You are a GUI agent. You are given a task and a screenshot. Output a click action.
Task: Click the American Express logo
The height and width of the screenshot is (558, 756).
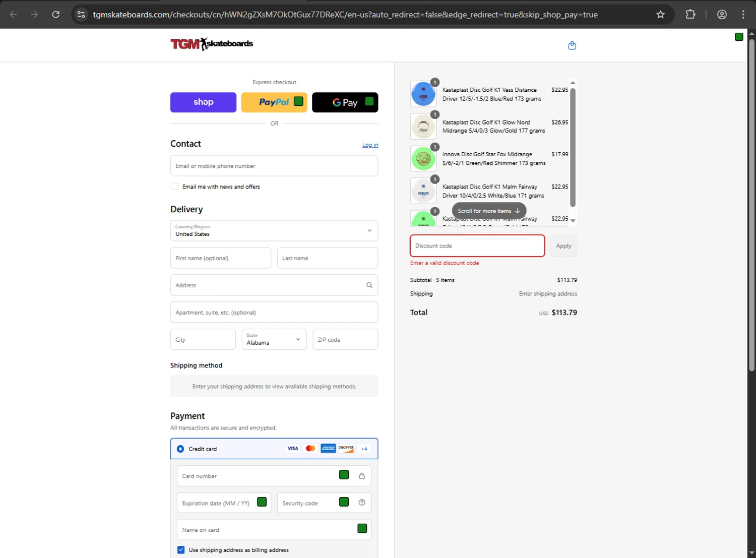coord(328,449)
